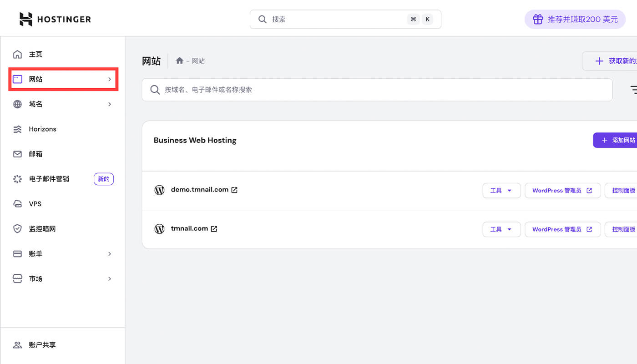Click the card icon beside 账单
The width and height of the screenshot is (637, 364).
(17, 254)
